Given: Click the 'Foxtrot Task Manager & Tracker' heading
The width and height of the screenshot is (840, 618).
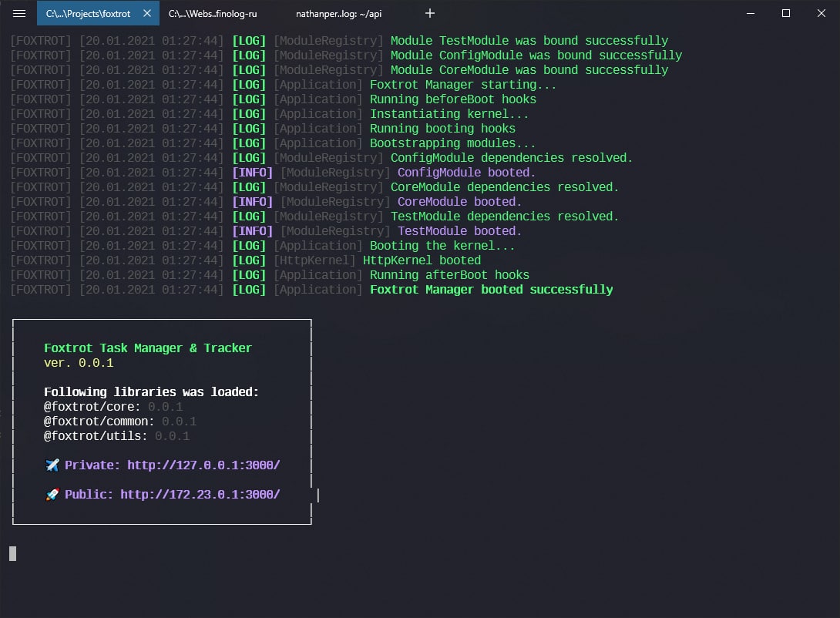Looking at the screenshot, I should pos(148,348).
